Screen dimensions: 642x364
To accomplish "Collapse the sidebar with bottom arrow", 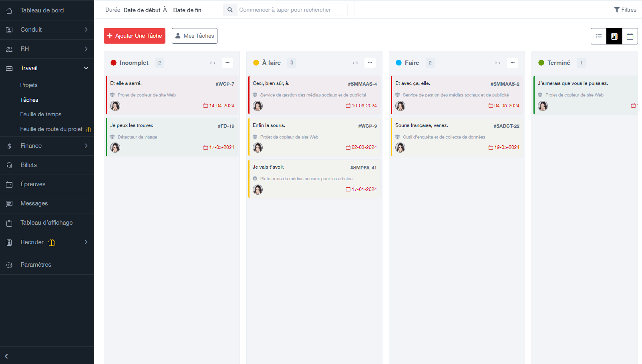I will pyautogui.click(x=6, y=356).
